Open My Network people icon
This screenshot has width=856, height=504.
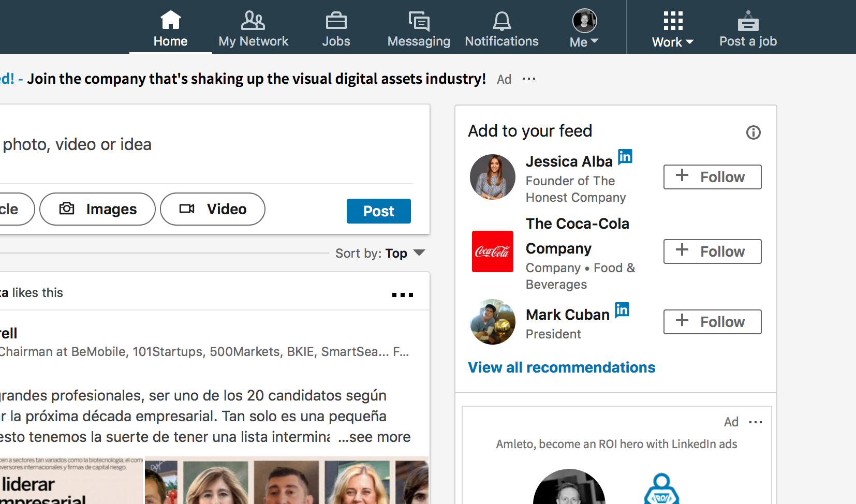pyautogui.click(x=253, y=21)
